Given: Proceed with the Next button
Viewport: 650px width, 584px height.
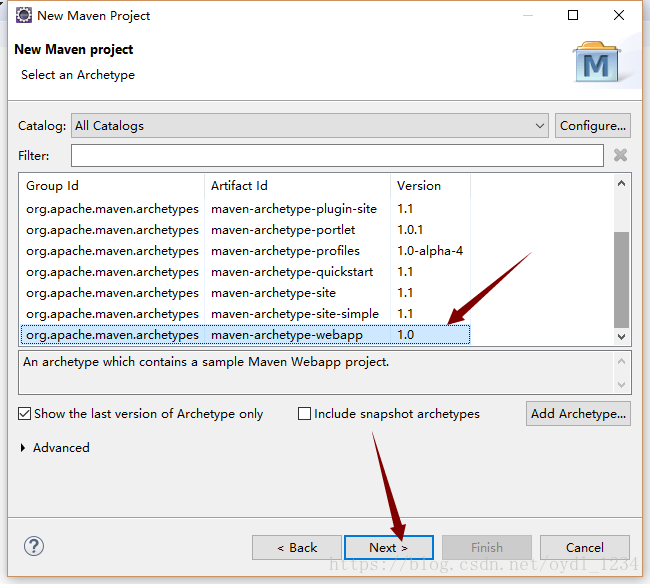Looking at the screenshot, I should pos(389,548).
